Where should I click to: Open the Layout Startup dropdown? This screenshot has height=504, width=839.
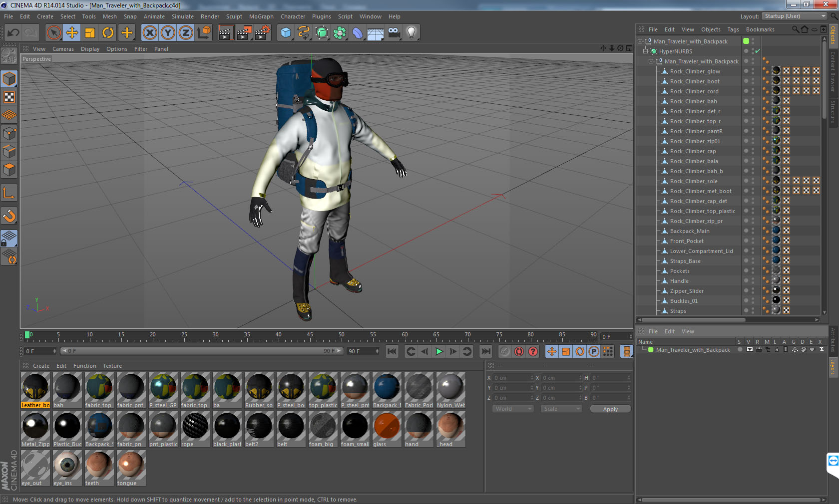(x=795, y=16)
